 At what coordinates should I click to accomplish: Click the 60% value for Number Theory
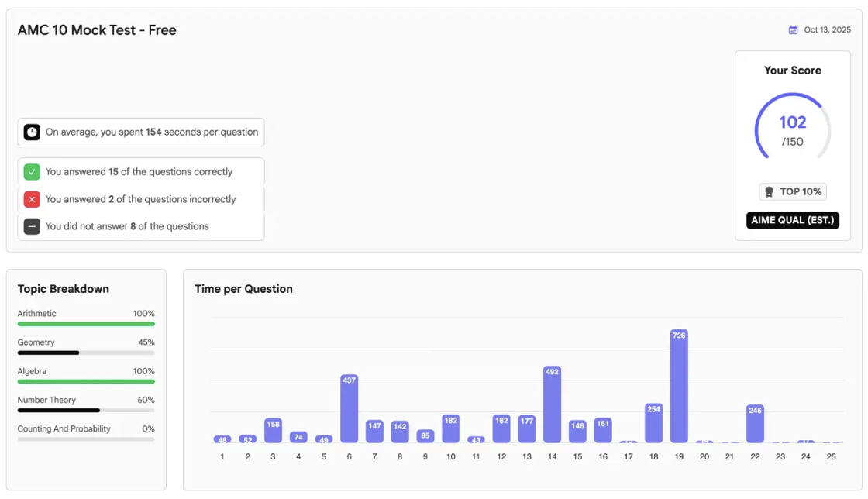146,400
